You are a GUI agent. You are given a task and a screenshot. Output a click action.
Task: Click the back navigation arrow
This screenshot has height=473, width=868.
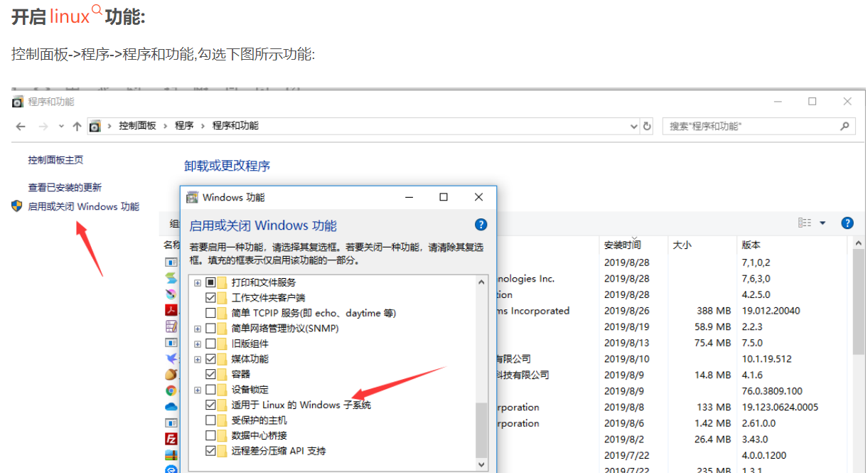(21, 126)
